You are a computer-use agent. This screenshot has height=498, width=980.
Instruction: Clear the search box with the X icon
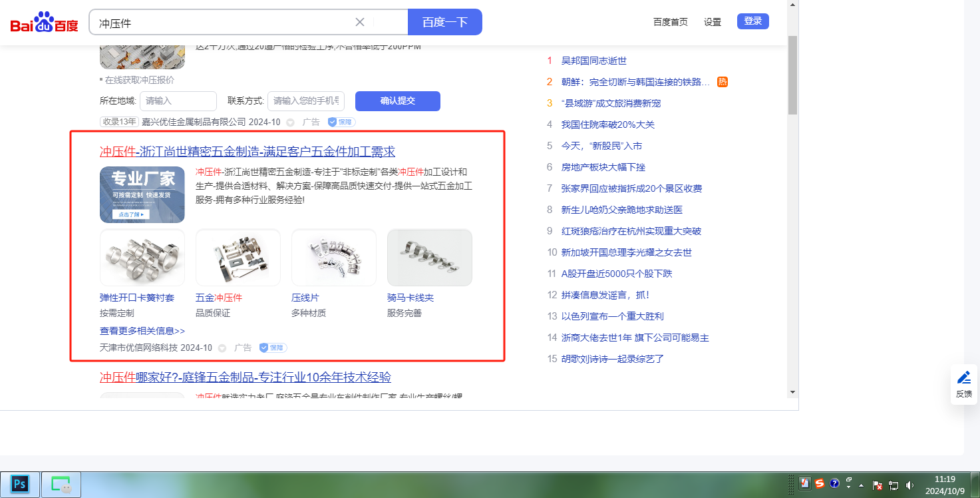point(360,22)
